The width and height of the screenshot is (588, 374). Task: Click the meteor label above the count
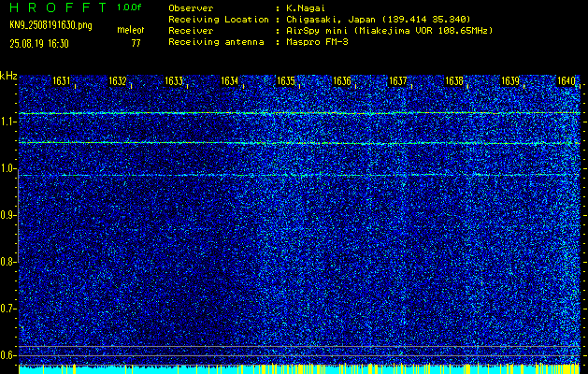pyautogui.click(x=131, y=30)
